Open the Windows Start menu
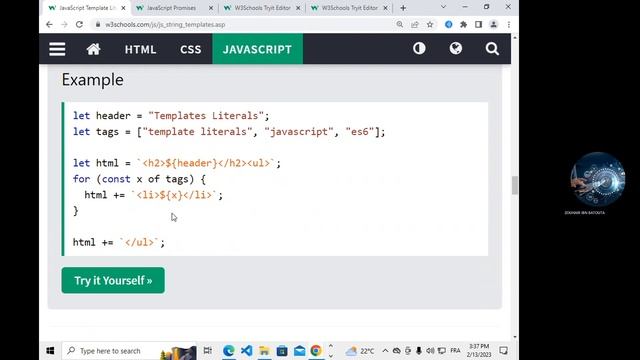640x360 pixels. (x=50, y=351)
